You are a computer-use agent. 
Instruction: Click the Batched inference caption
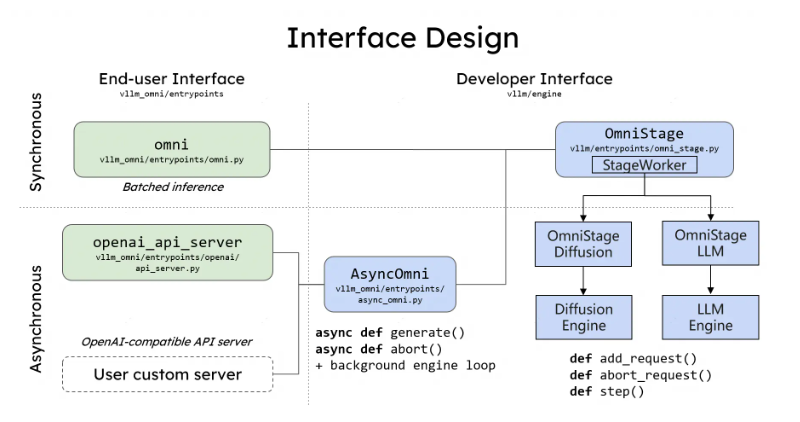170,186
